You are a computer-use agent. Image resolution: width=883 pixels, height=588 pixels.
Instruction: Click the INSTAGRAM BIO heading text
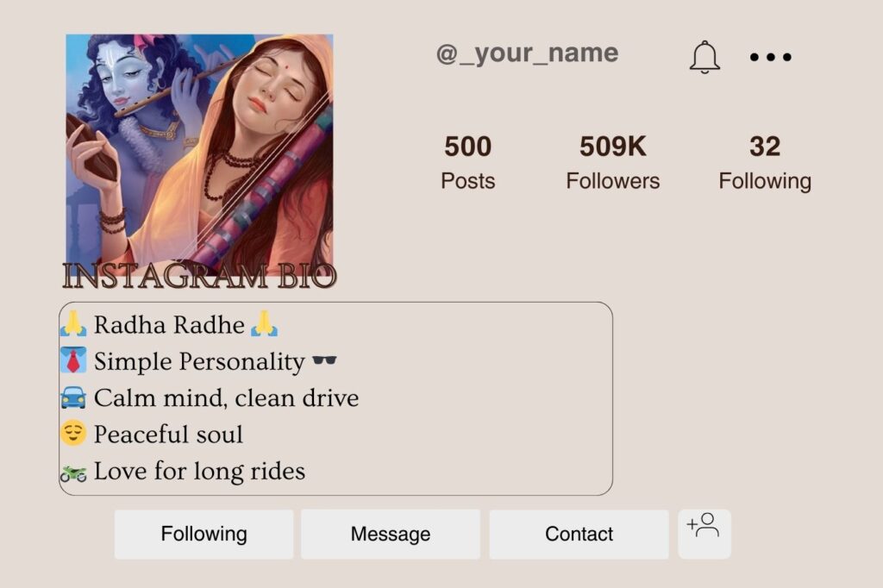point(199,277)
